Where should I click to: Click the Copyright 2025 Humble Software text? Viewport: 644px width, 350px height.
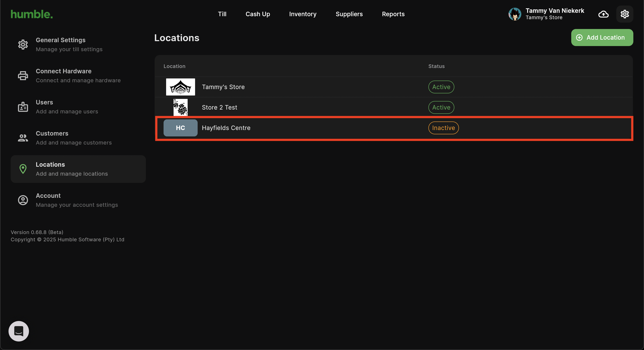[68, 239]
